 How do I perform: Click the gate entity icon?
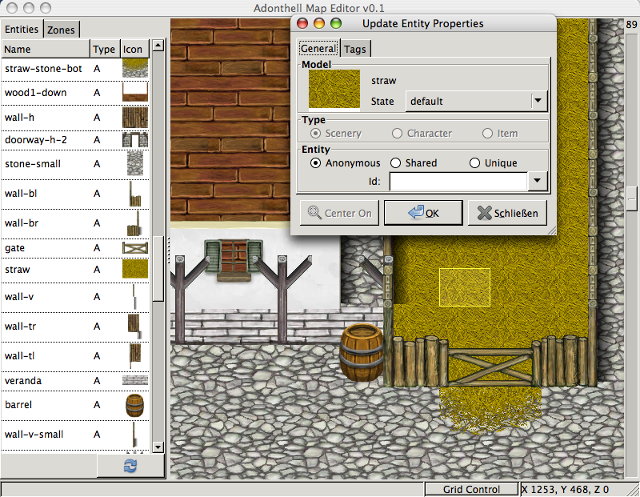tap(134, 247)
